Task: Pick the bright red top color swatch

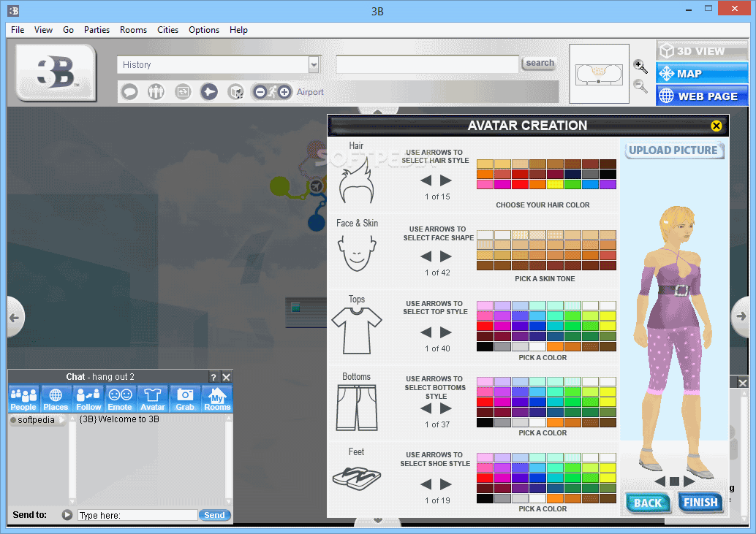Action: pyautogui.click(x=485, y=326)
